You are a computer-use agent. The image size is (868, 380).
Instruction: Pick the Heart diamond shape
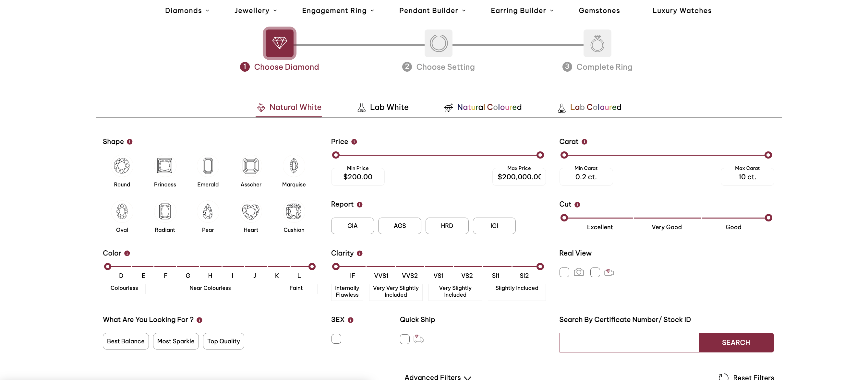point(251,211)
